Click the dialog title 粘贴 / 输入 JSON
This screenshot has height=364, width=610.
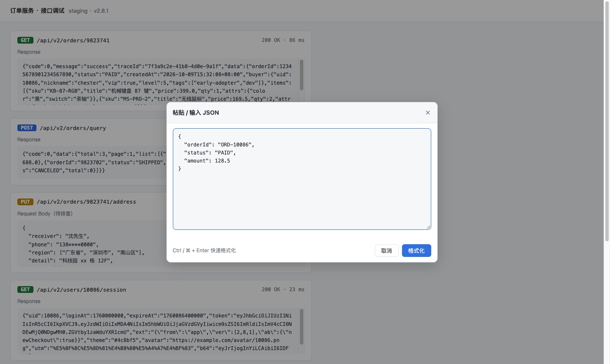[x=196, y=113]
